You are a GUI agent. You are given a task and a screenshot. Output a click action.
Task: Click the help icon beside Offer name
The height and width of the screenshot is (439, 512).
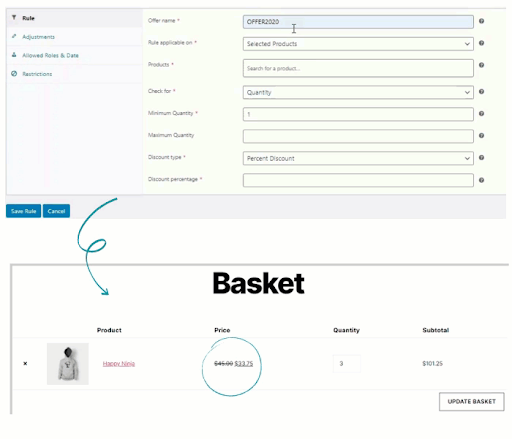point(481,21)
